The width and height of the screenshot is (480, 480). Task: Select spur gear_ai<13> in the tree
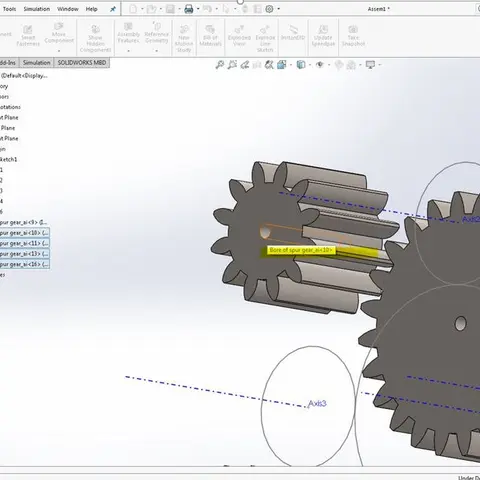coord(24,254)
